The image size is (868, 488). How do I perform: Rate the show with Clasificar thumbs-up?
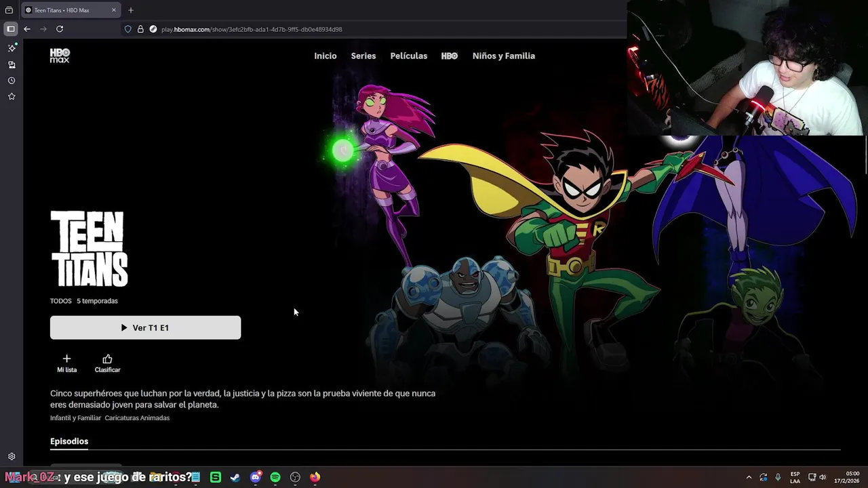coord(107,363)
